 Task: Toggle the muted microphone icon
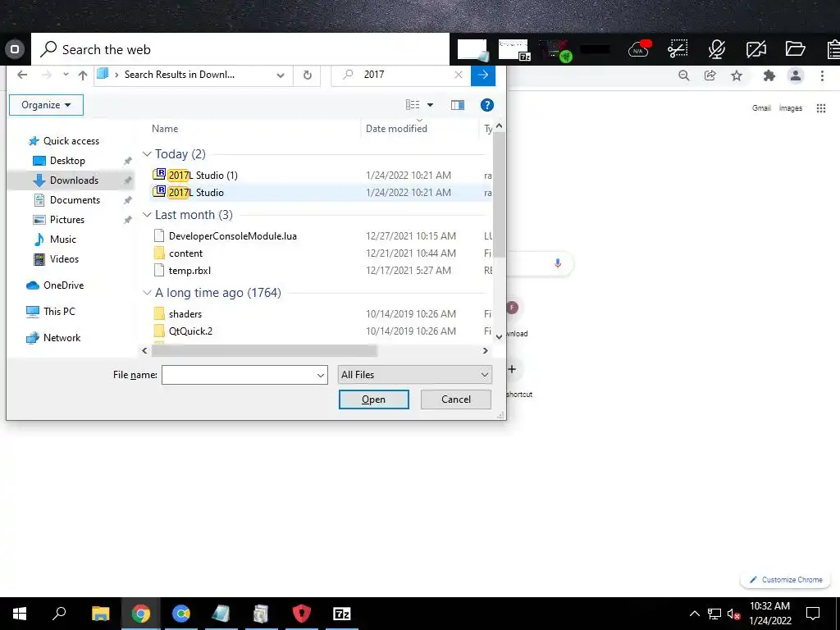[716, 49]
